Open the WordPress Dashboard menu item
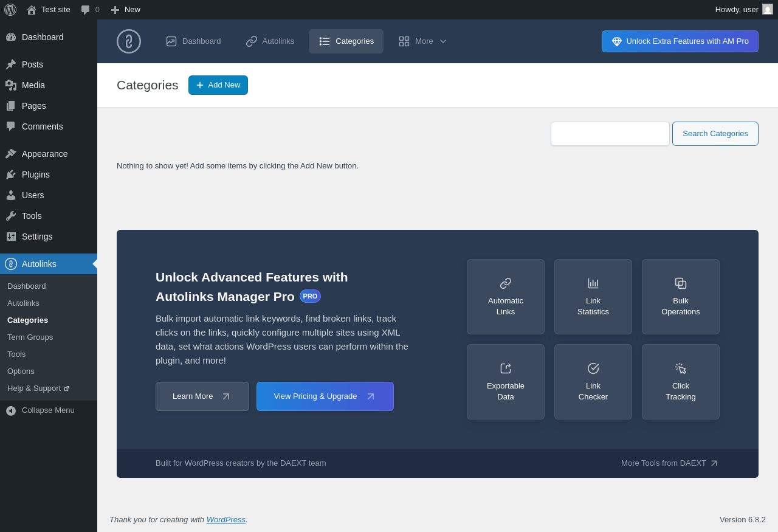The height and width of the screenshot is (532, 778). (x=49, y=37)
